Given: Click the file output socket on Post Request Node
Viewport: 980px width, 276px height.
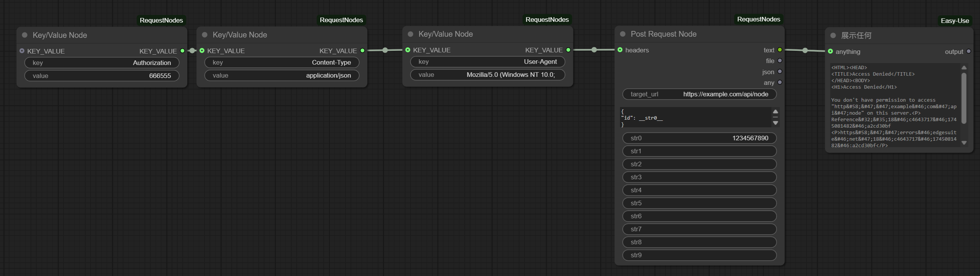Looking at the screenshot, I should tap(780, 60).
